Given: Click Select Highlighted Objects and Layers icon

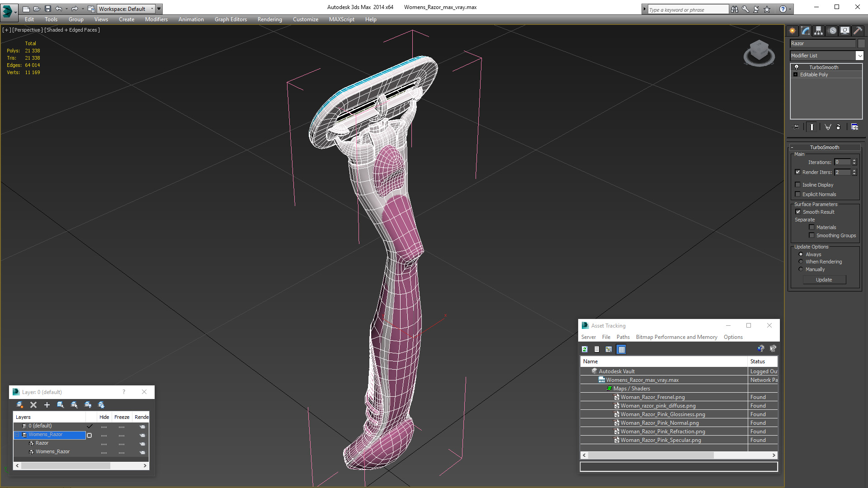Looking at the screenshot, I should 61,405.
